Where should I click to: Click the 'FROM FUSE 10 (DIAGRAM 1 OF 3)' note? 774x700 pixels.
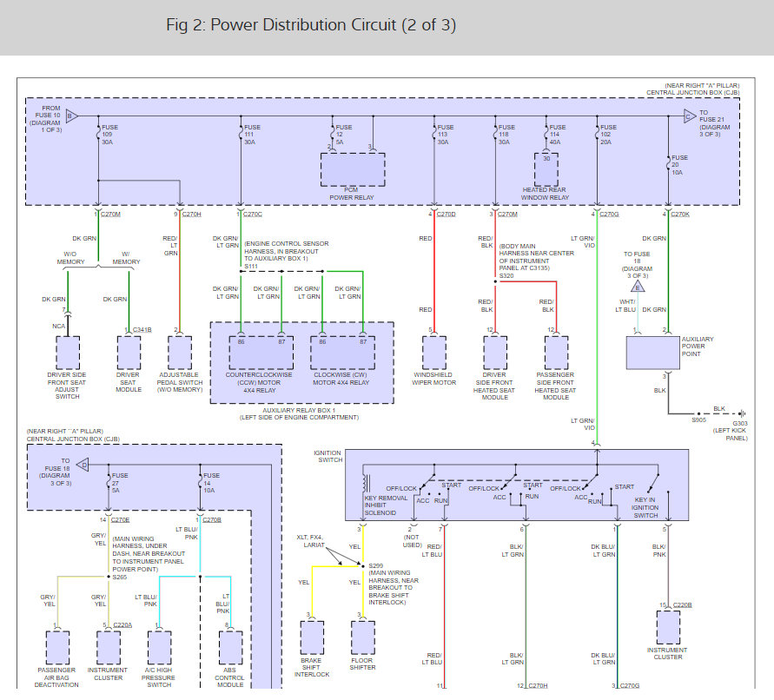[x=45, y=119]
